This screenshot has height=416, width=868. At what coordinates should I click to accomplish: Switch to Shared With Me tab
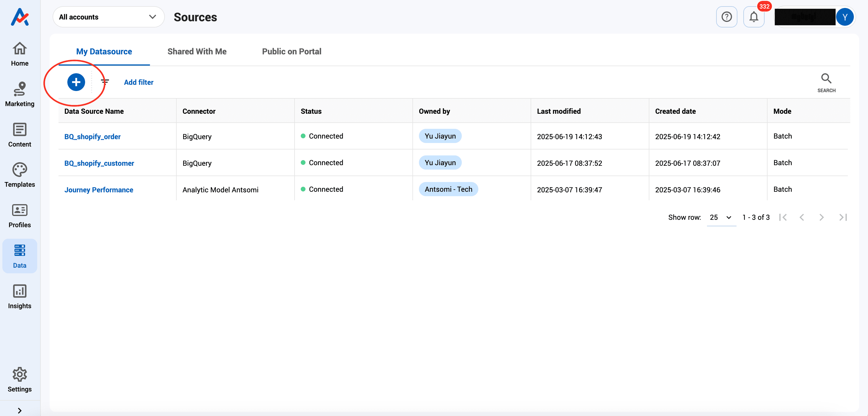pos(197,51)
